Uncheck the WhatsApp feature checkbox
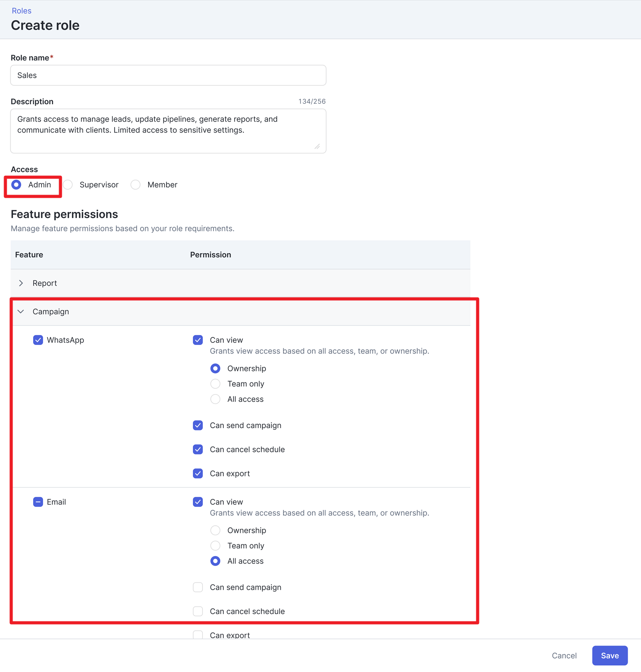 (38, 340)
